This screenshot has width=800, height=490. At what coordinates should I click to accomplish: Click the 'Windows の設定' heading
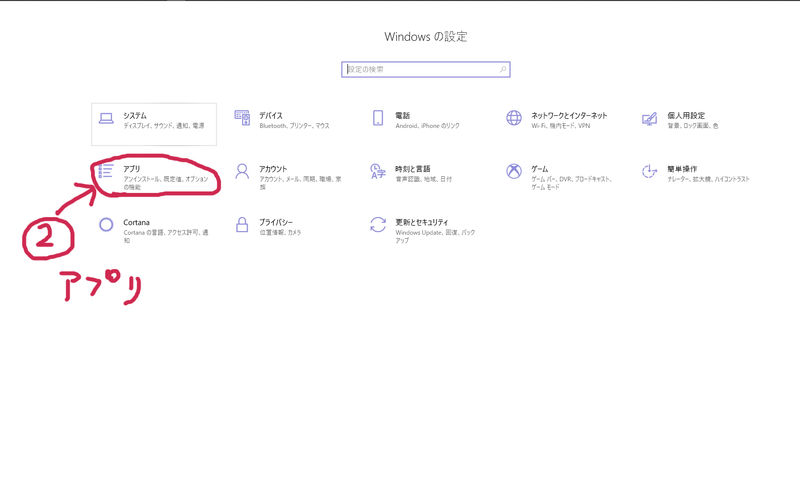pyautogui.click(x=426, y=37)
